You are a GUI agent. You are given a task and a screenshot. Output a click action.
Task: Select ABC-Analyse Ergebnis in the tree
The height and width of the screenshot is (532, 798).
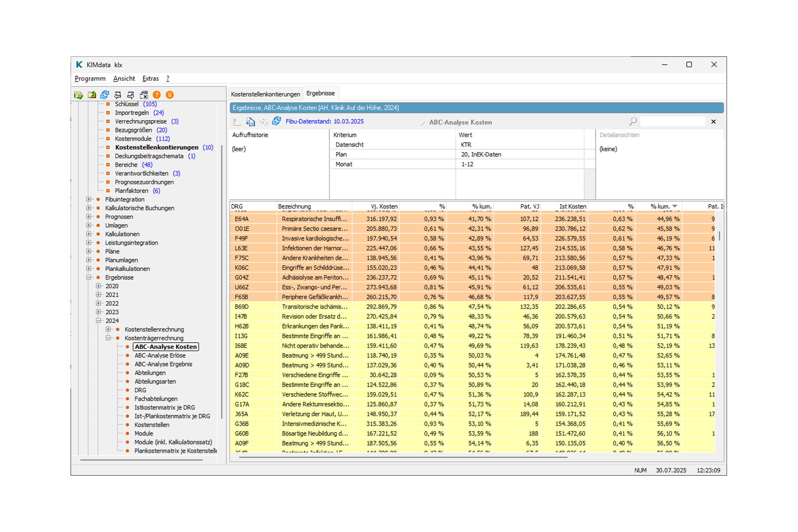click(x=163, y=364)
